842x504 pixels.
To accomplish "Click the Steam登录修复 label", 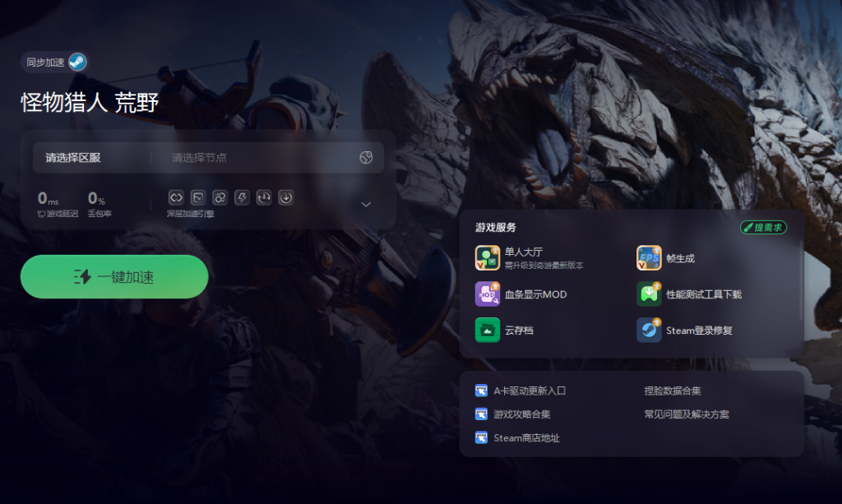I will (x=699, y=331).
